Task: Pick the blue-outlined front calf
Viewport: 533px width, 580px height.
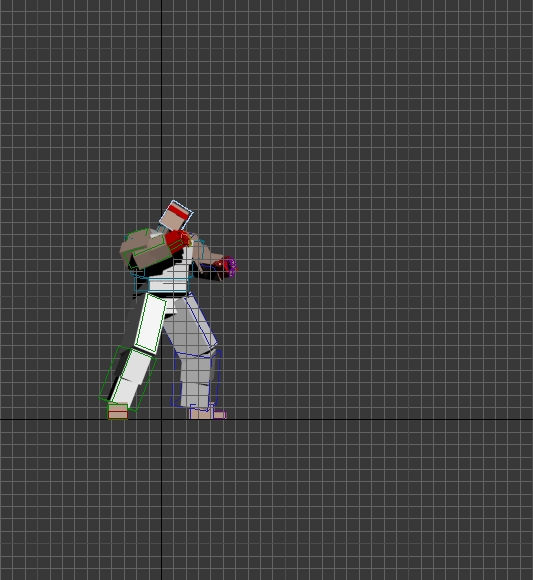Action: tap(196, 379)
